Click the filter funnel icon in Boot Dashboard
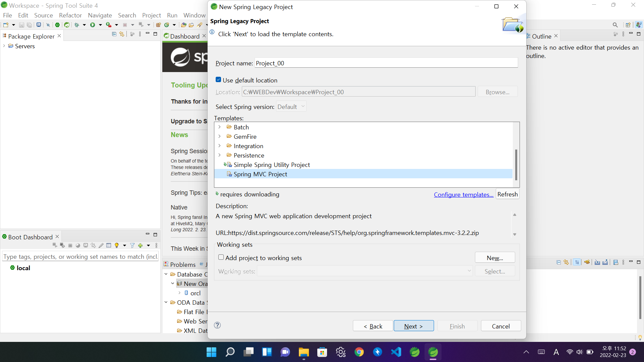This screenshot has height=362, width=644. [x=132, y=246]
